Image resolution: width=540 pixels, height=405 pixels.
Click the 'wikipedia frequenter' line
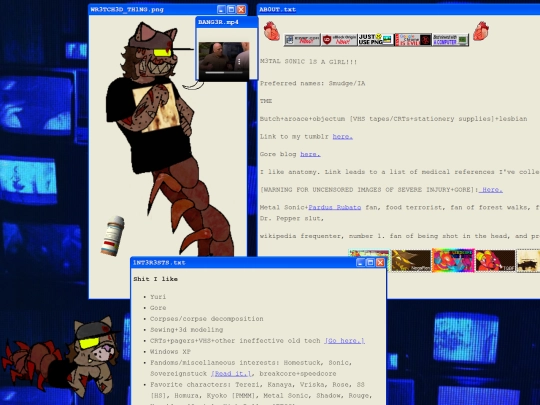399,236
